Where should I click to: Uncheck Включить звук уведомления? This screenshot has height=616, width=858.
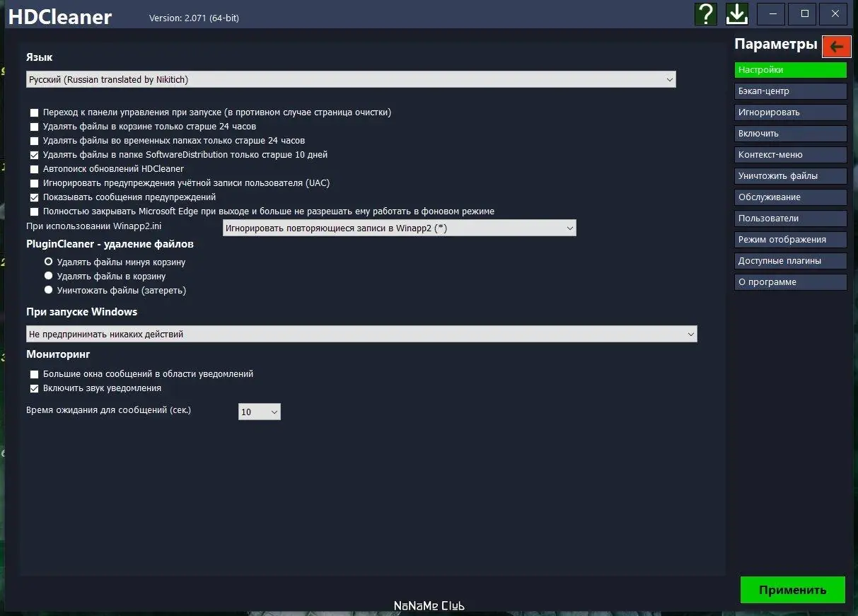pos(35,388)
